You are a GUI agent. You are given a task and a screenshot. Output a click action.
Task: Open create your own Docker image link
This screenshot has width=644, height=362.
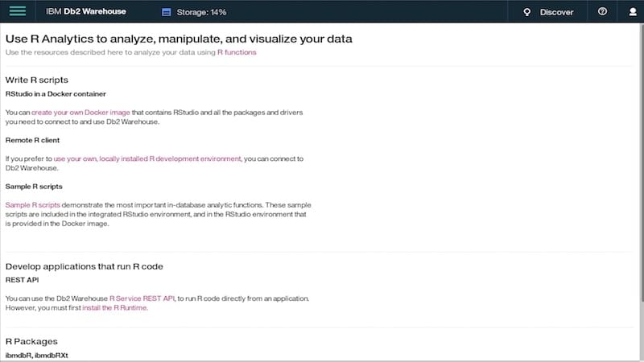tap(80, 112)
